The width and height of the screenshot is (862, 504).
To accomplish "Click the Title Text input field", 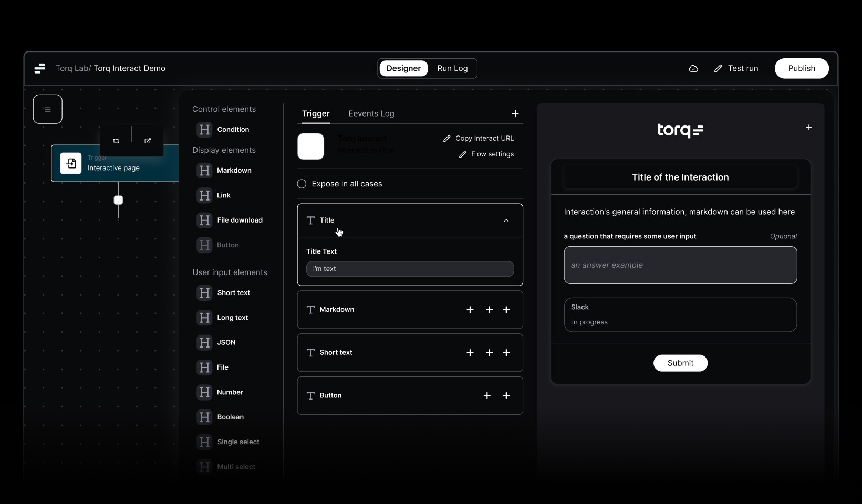I will point(410,269).
